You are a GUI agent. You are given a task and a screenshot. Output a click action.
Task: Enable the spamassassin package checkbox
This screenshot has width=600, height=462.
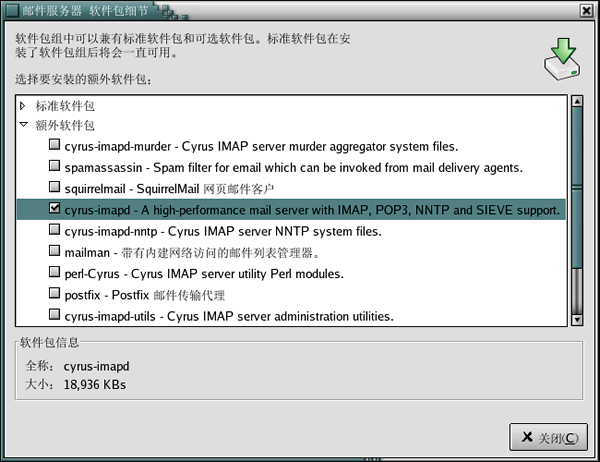coord(54,166)
